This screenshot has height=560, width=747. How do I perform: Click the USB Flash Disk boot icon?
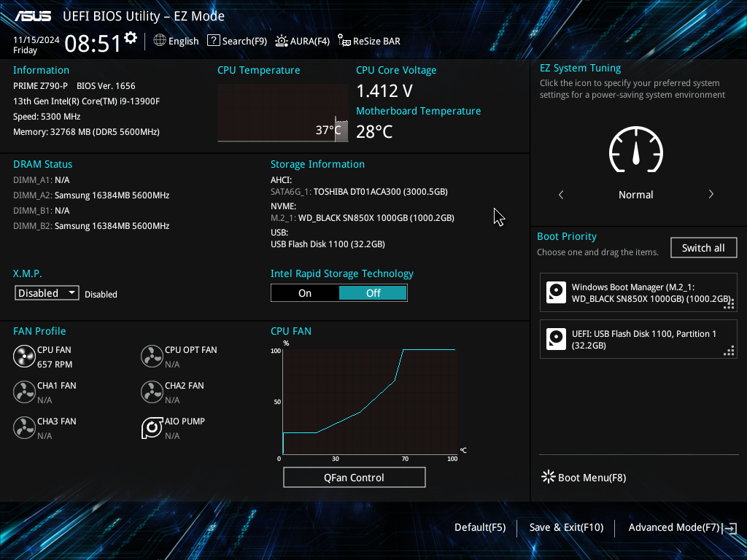coord(556,339)
